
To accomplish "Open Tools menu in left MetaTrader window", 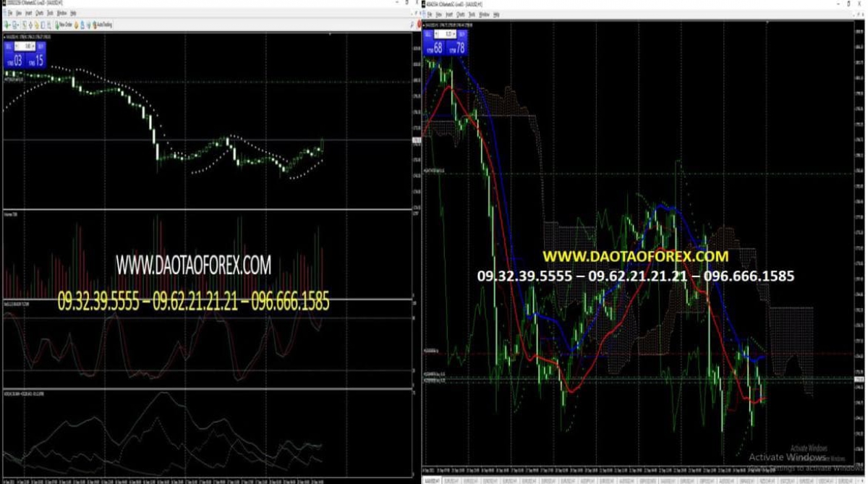I will pyautogui.click(x=50, y=13).
